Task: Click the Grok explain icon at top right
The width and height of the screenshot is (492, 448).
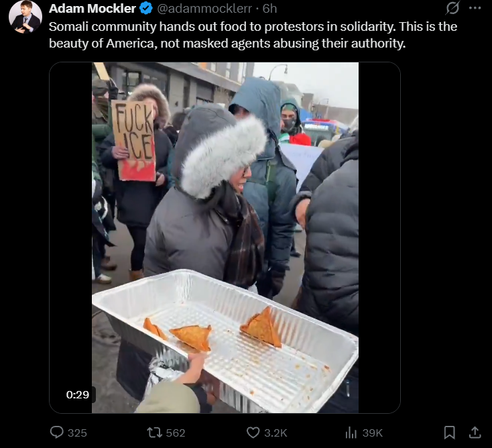Action: (452, 8)
